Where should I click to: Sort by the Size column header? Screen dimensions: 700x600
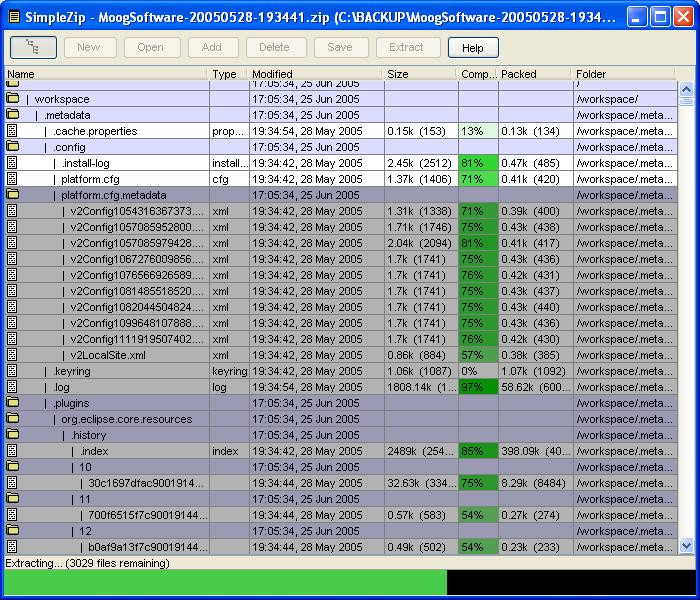coord(421,74)
